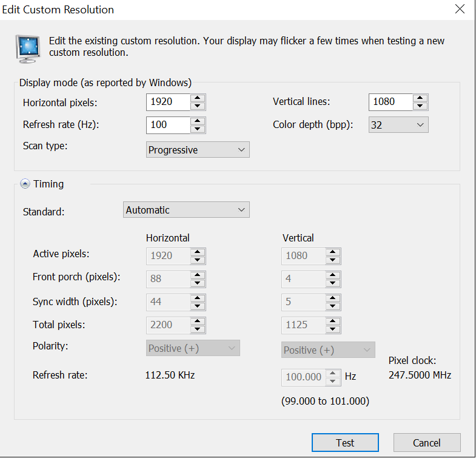Lower Refresh rate (Hz) with down arrow

(x=198, y=129)
